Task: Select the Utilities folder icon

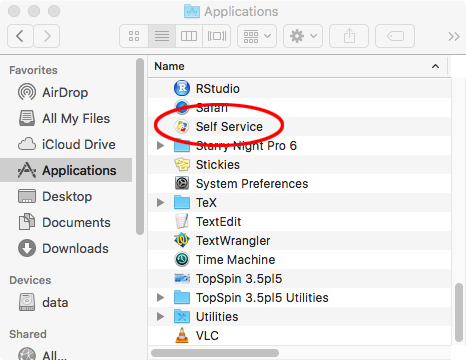Action: [x=182, y=316]
